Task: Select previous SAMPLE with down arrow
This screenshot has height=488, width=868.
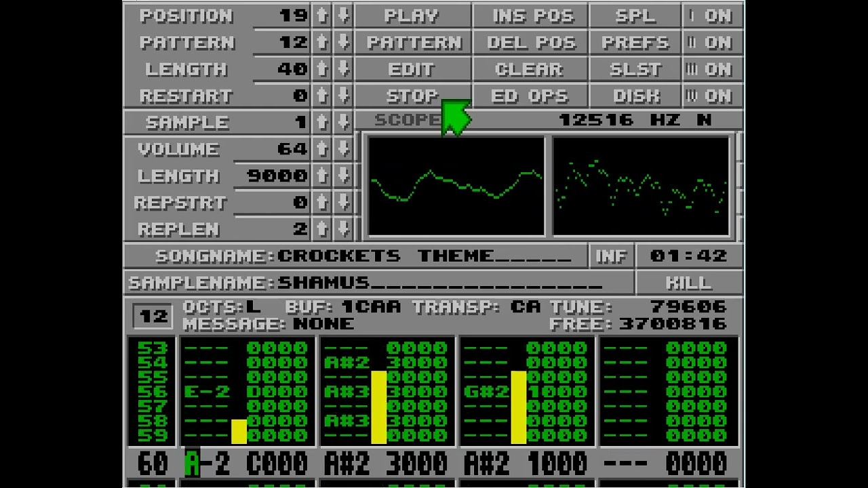Action: pos(343,122)
